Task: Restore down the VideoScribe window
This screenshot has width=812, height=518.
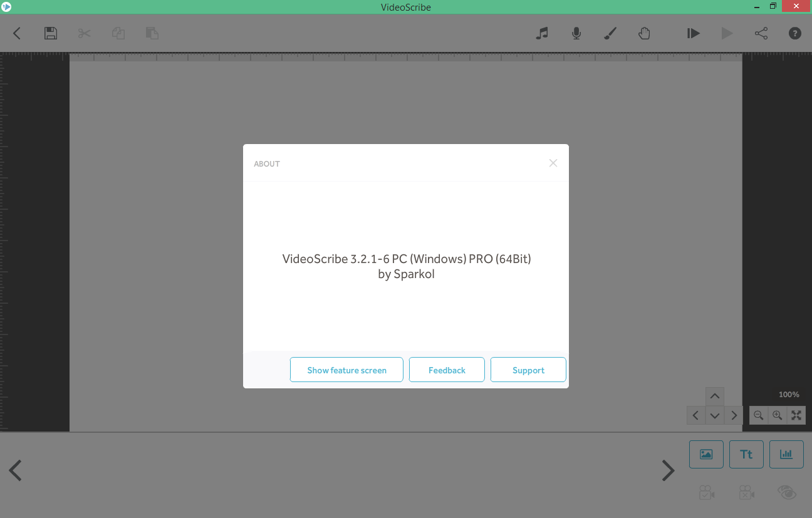Action: pos(773,6)
